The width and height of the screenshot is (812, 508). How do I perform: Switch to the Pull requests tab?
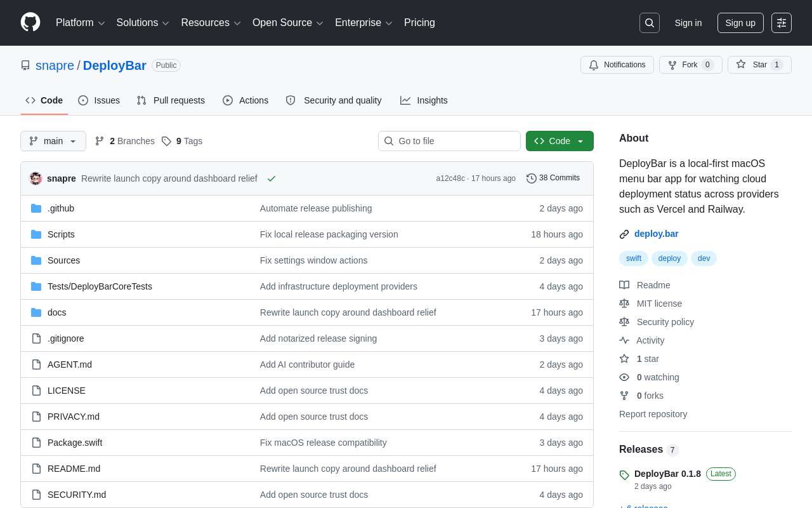coord(171,100)
